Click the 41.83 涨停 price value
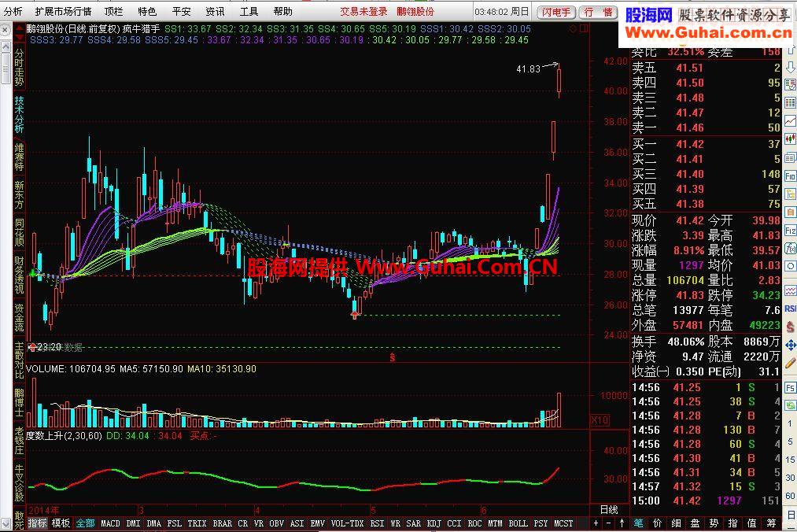Screen dimensions: 797x532 tap(690, 295)
